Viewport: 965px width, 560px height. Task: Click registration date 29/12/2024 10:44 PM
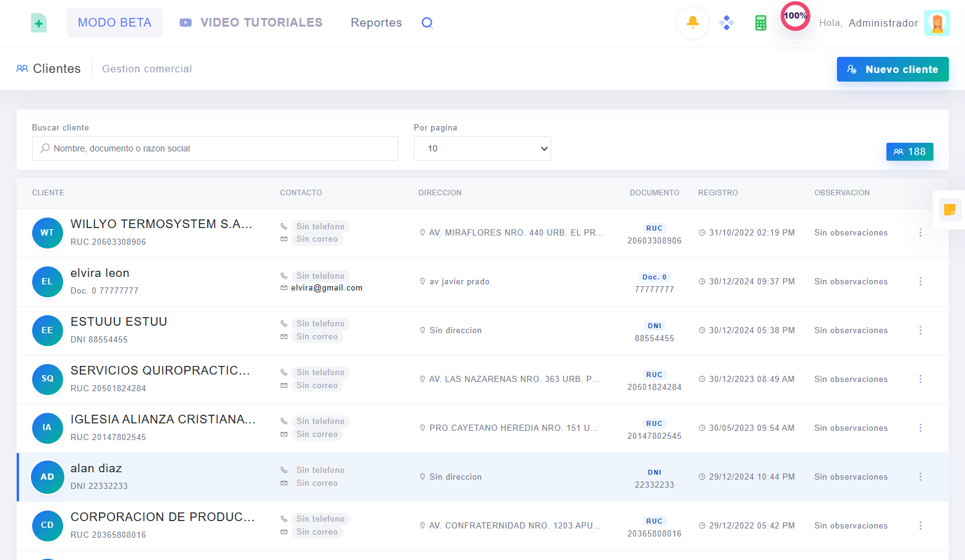752,477
